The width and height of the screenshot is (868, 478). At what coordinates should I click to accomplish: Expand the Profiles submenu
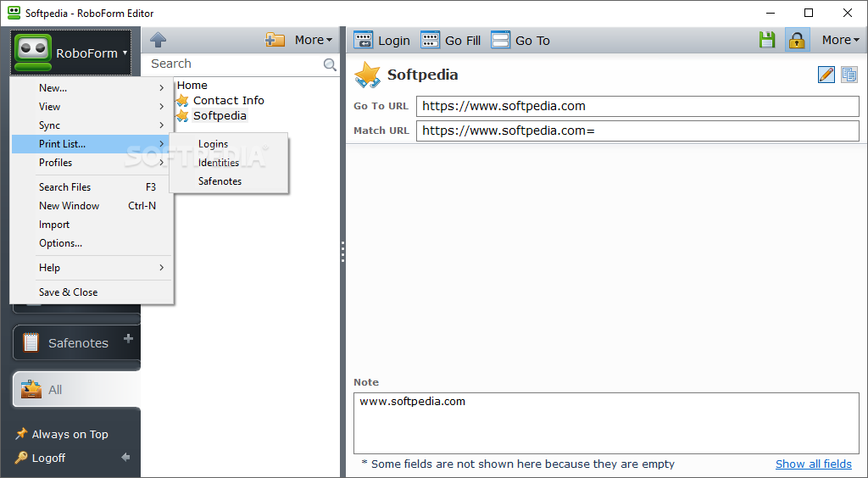pos(92,163)
